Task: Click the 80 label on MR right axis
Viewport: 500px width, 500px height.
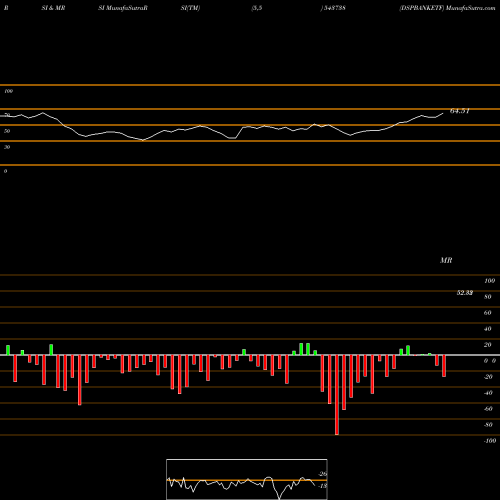Action: click(488, 297)
